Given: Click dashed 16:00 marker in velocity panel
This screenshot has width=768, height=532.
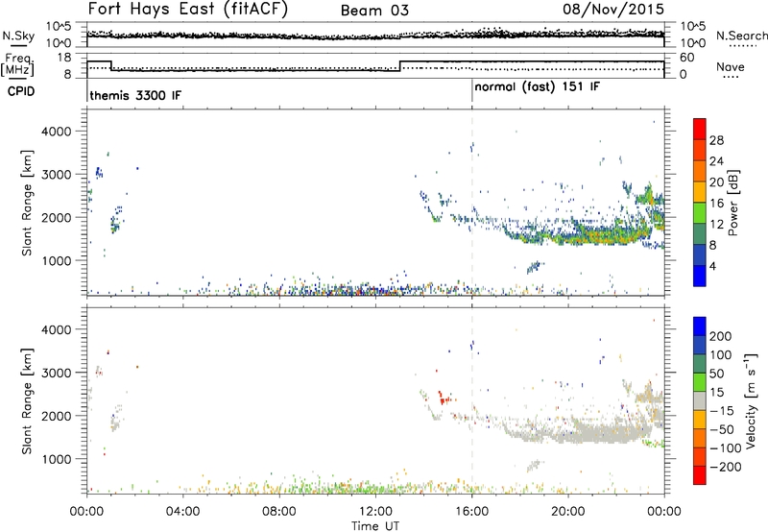Looking at the screenshot, I should (x=472, y=401).
